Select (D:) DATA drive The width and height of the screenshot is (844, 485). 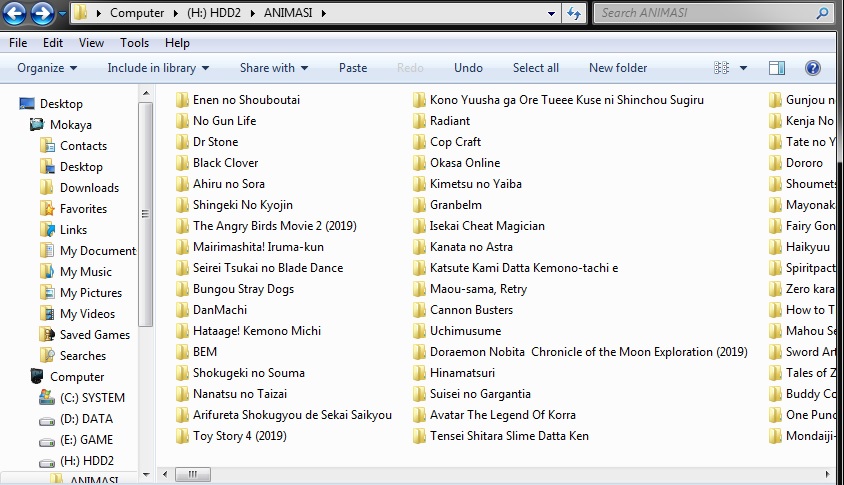coord(86,418)
